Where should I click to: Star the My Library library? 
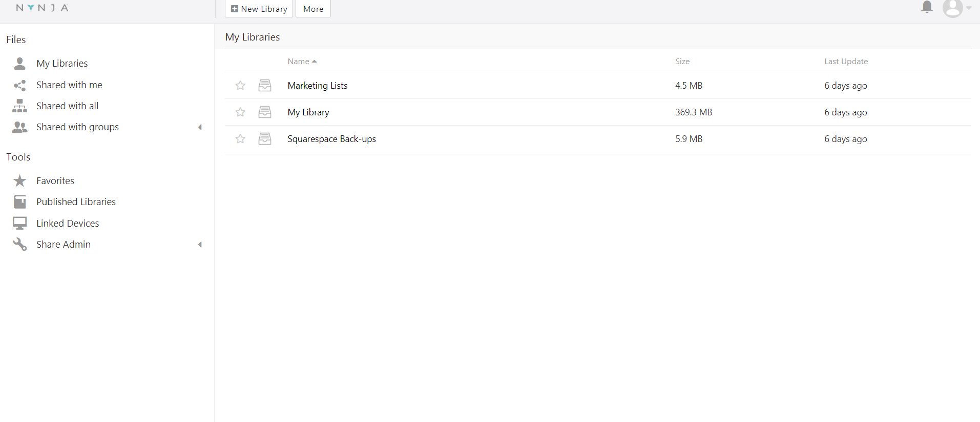tap(240, 112)
